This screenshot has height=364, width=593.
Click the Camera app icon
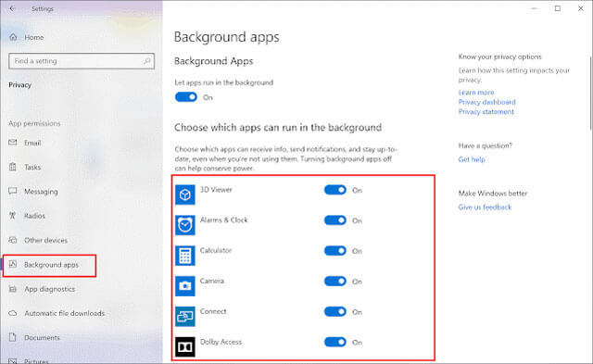[185, 286]
